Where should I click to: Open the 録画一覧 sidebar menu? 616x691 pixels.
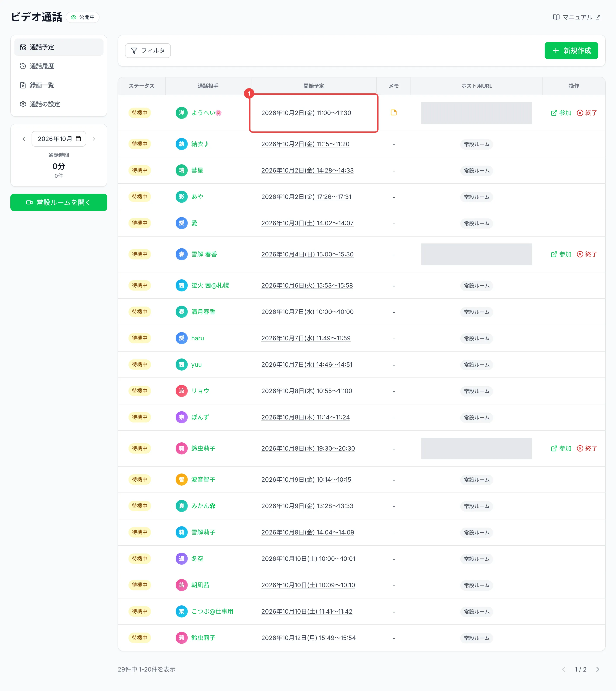(x=59, y=85)
